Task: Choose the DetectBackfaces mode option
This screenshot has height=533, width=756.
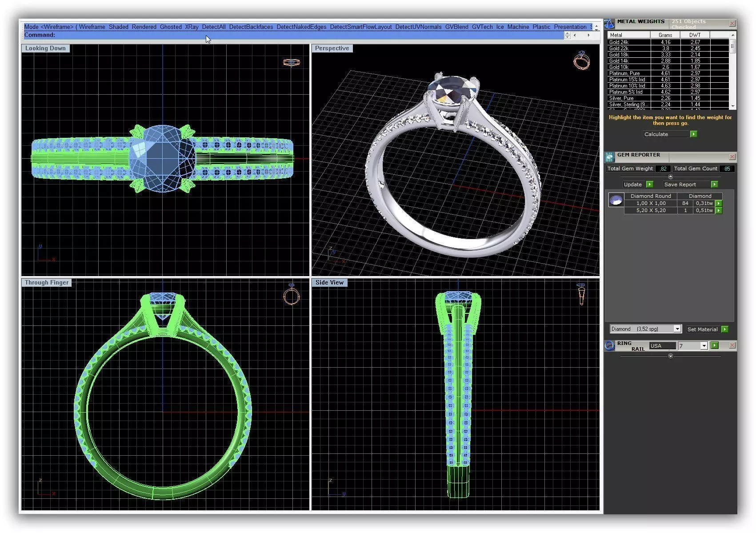Action: [251, 27]
